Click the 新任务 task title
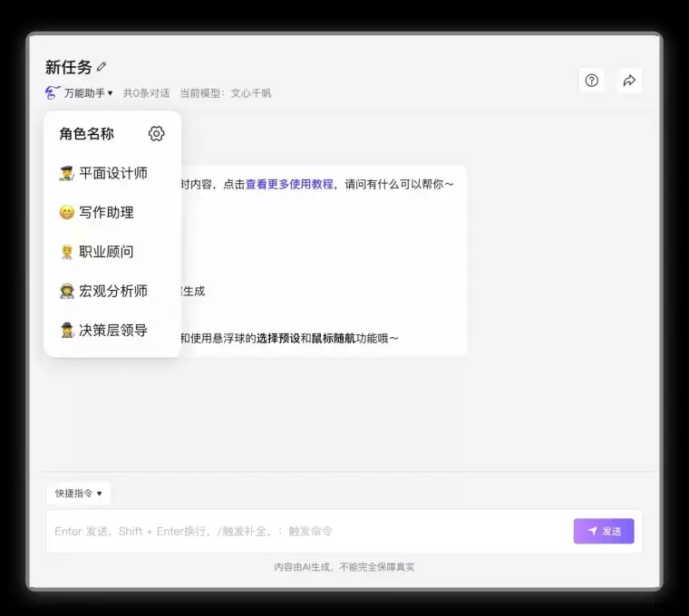This screenshot has height=616, width=689. click(x=69, y=67)
